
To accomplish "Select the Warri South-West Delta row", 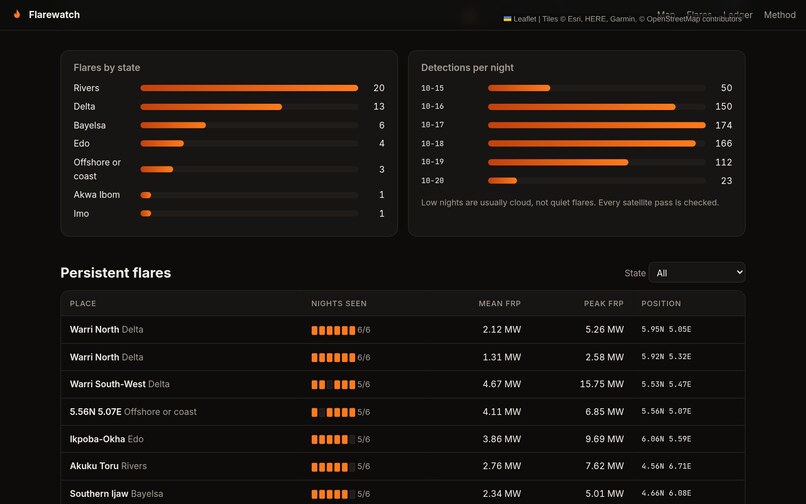I will click(403, 384).
